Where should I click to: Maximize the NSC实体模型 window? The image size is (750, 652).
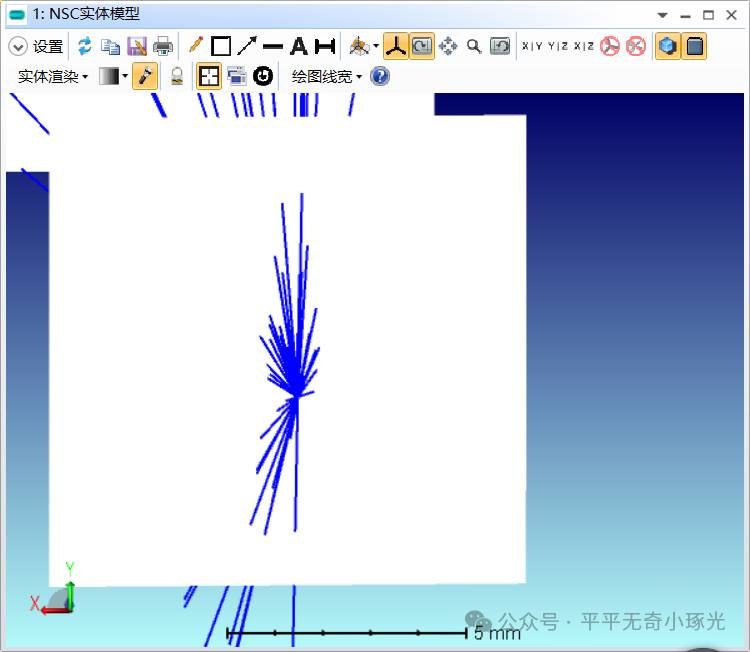(x=708, y=15)
